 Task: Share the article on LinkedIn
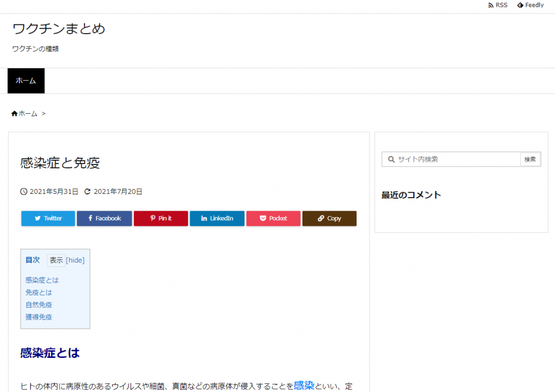click(x=217, y=218)
